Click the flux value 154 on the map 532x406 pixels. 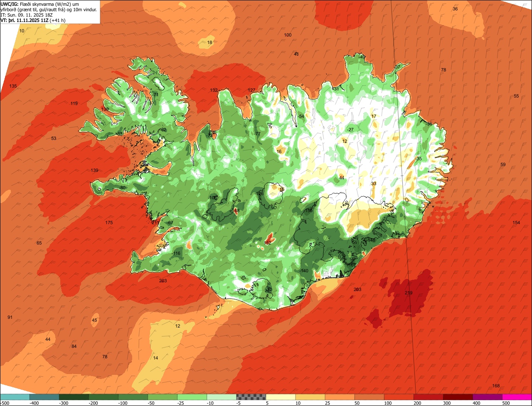tap(516, 223)
